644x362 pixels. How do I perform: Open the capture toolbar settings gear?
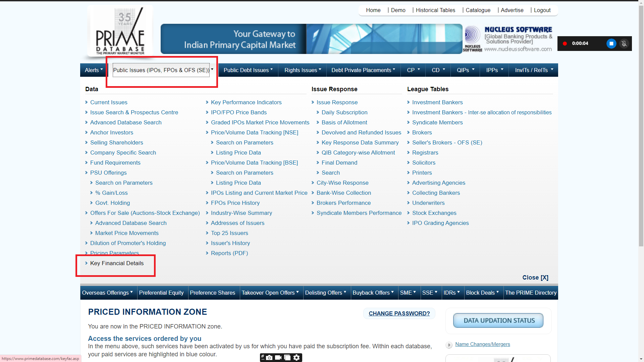pos(297,358)
